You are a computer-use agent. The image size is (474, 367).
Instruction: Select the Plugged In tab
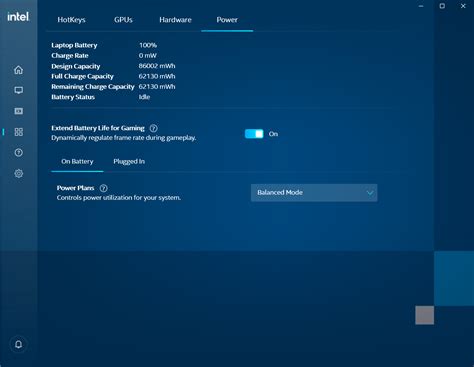click(x=129, y=161)
